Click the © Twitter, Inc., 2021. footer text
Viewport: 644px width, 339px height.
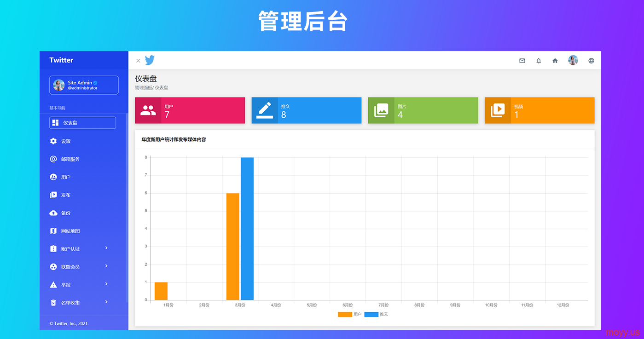[69, 323]
